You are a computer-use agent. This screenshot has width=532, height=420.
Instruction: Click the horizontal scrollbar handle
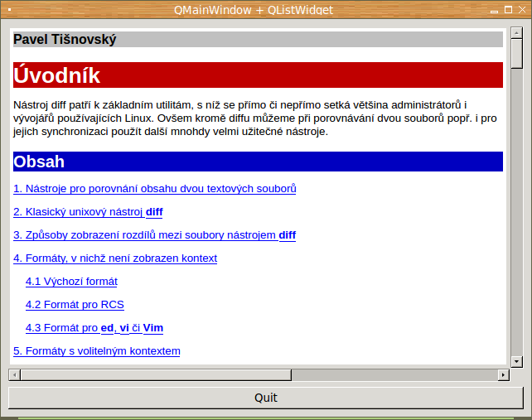click(156, 375)
